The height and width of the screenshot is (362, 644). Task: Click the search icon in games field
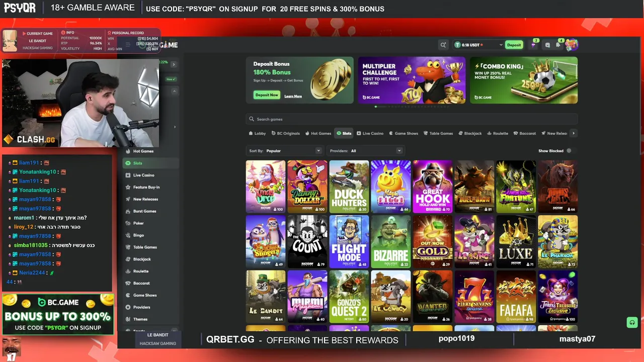point(252,119)
